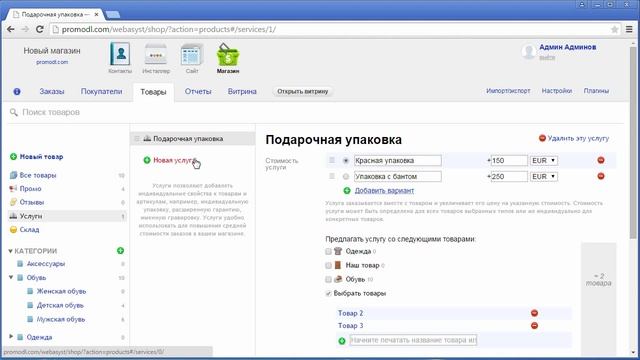Toggle the Выбрать товары checkbox
The height and width of the screenshot is (360, 640).
pos(328,293)
